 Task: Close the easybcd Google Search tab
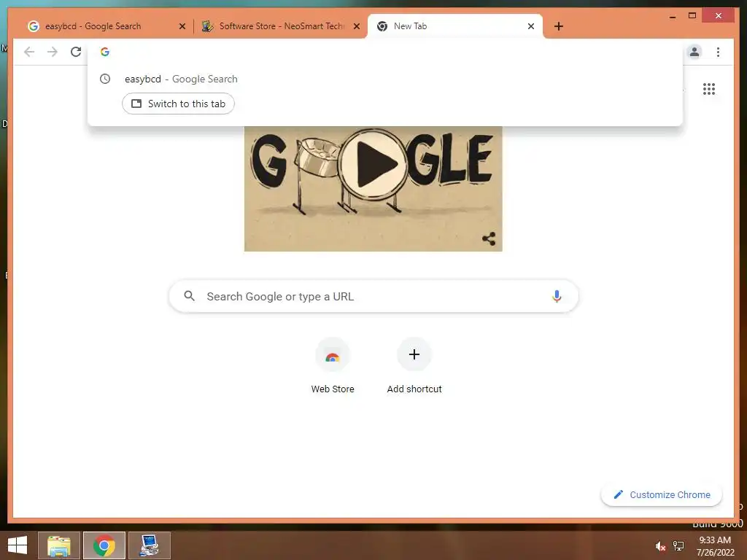click(x=182, y=26)
